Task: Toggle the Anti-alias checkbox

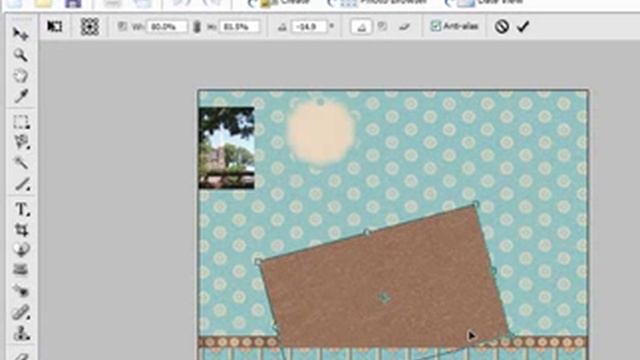Action: (436, 26)
